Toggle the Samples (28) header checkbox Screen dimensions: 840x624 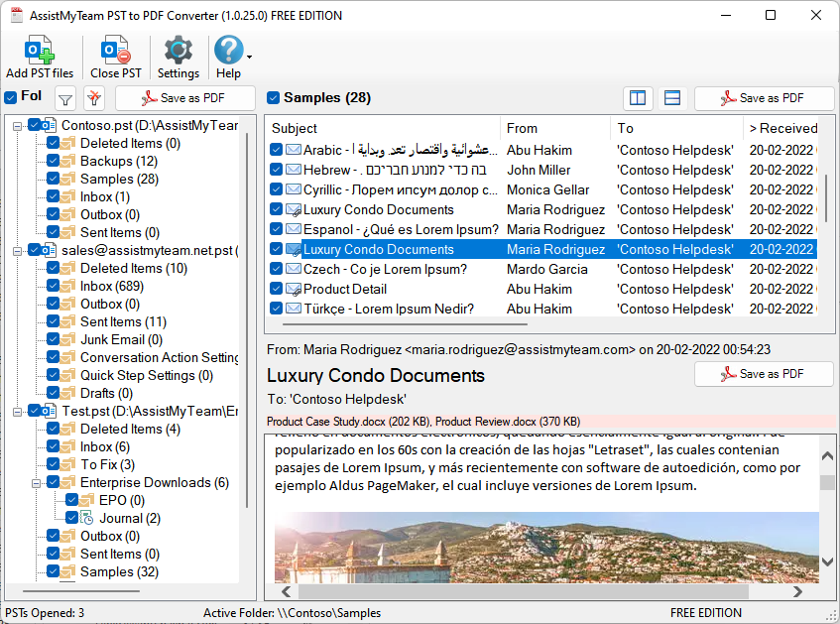274,98
